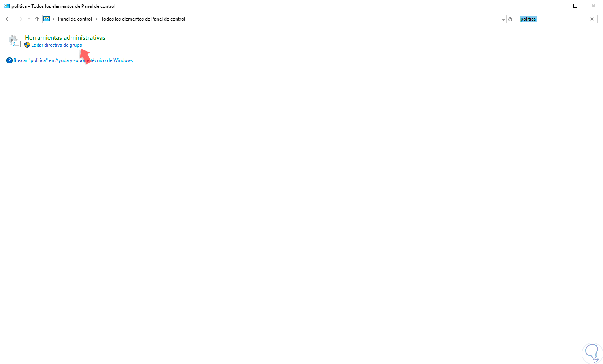Open Herramientas administrativas icon
Viewport: 603px width, 364px height.
tap(15, 41)
